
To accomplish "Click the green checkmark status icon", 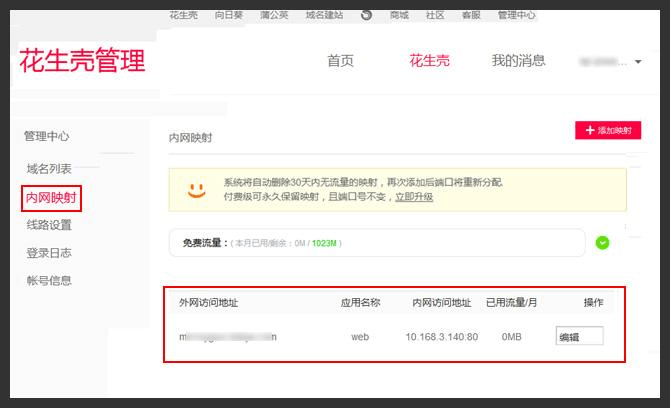I will [602, 242].
